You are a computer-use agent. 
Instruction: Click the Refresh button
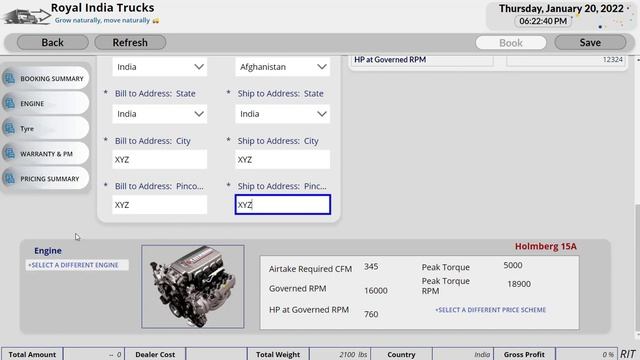click(x=130, y=42)
